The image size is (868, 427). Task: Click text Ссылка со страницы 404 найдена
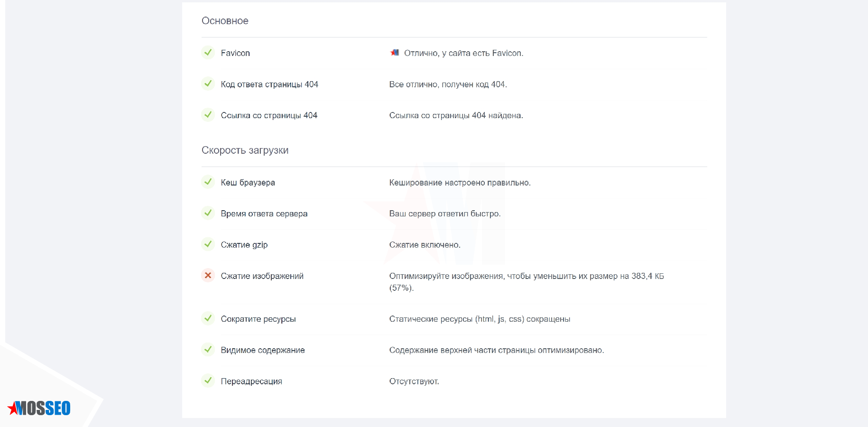[456, 115]
